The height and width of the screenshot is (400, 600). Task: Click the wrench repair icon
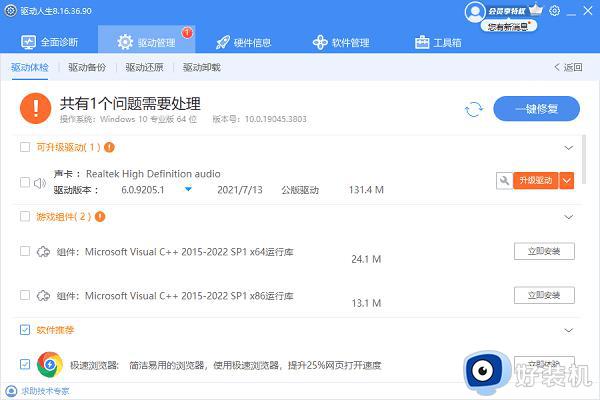pos(505,180)
